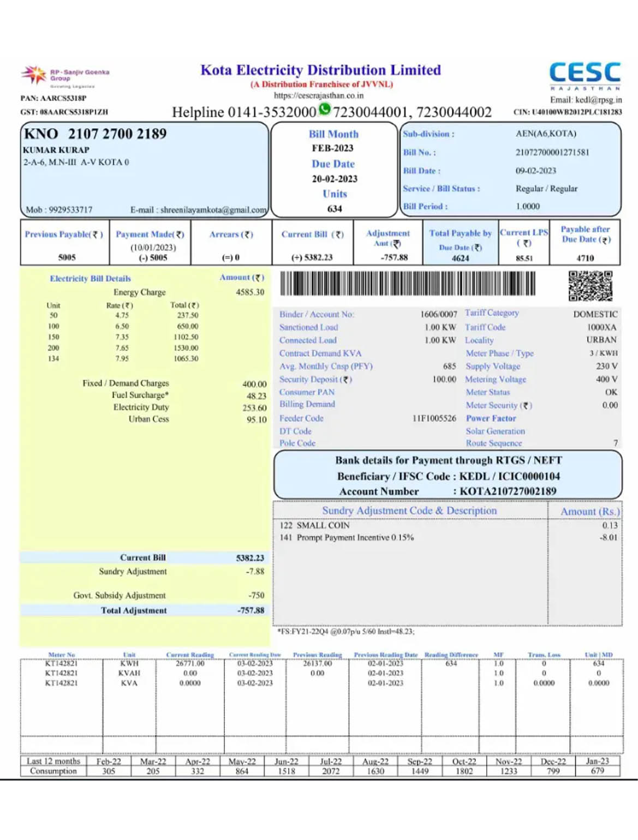638x840 pixels.
Task: Click the CIN U40100WB2012PLC181283 text
Action: [568, 112]
